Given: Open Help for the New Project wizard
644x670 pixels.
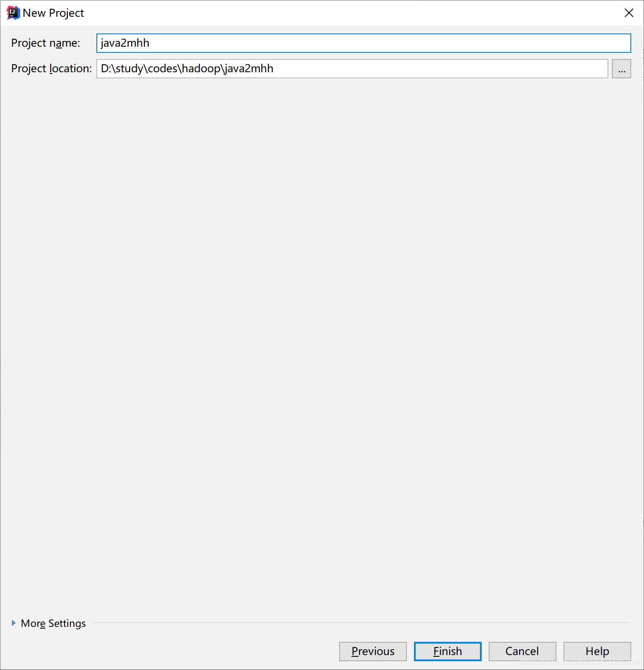Looking at the screenshot, I should (597, 651).
